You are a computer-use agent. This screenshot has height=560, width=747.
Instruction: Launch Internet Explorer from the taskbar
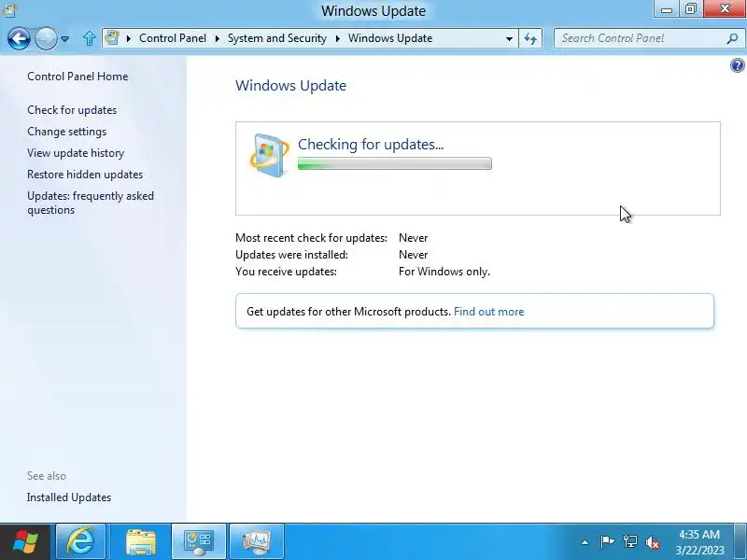click(x=81, y=542)
